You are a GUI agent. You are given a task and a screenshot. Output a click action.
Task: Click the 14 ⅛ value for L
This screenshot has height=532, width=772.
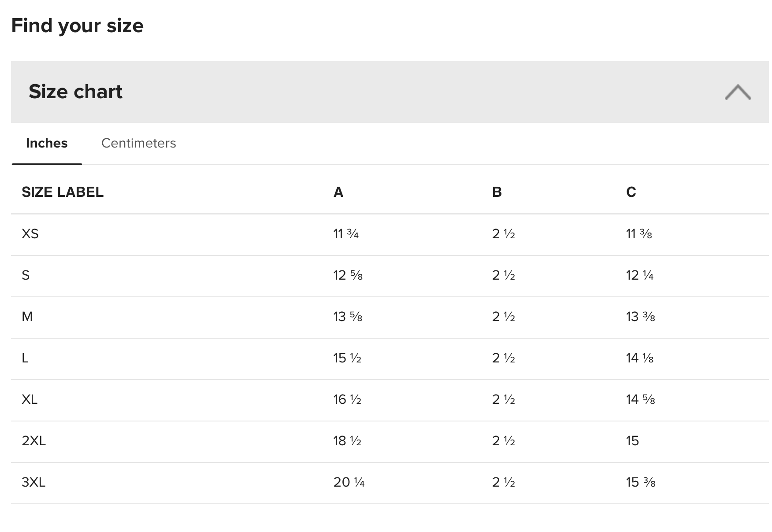point(639,358)
